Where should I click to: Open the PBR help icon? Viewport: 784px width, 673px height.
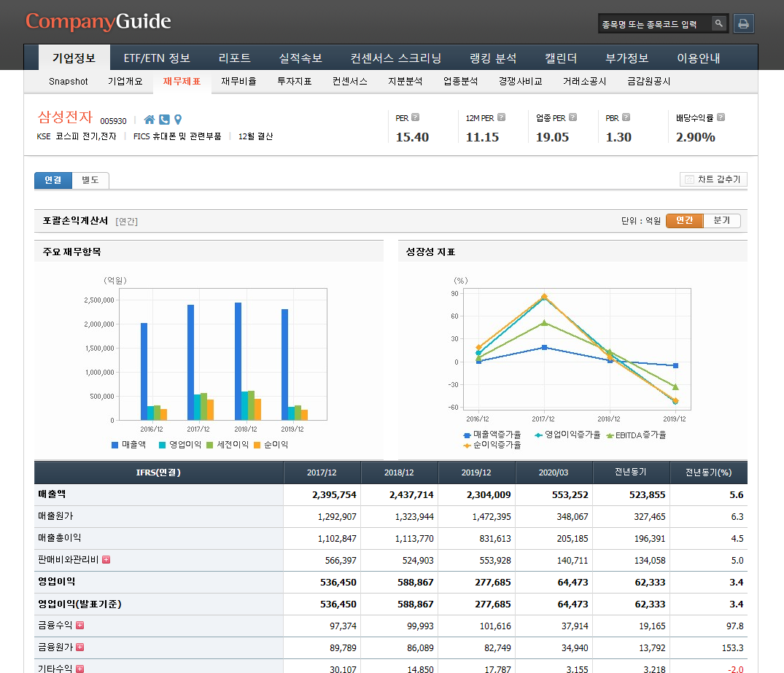[x=626, y=117]
